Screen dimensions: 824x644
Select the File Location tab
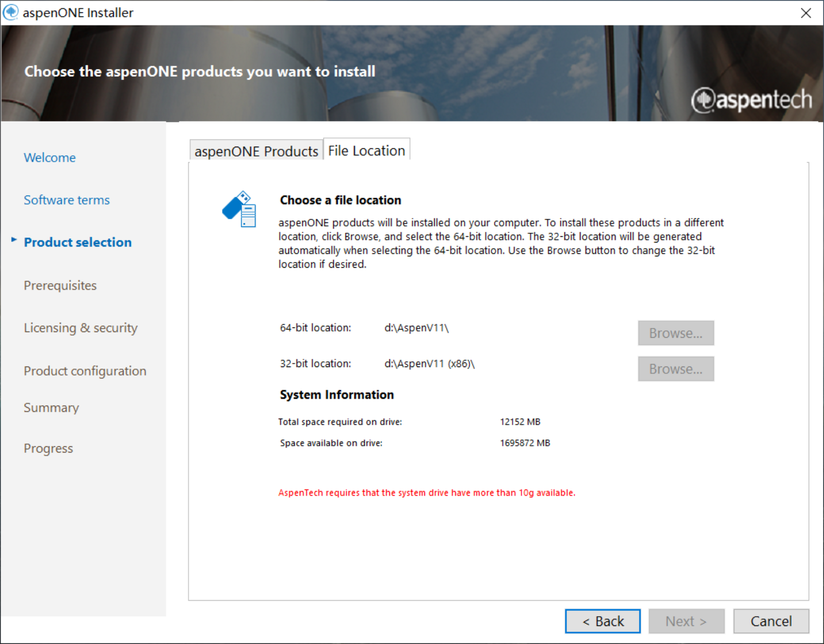pyautogui.click(x=366, y=150)
